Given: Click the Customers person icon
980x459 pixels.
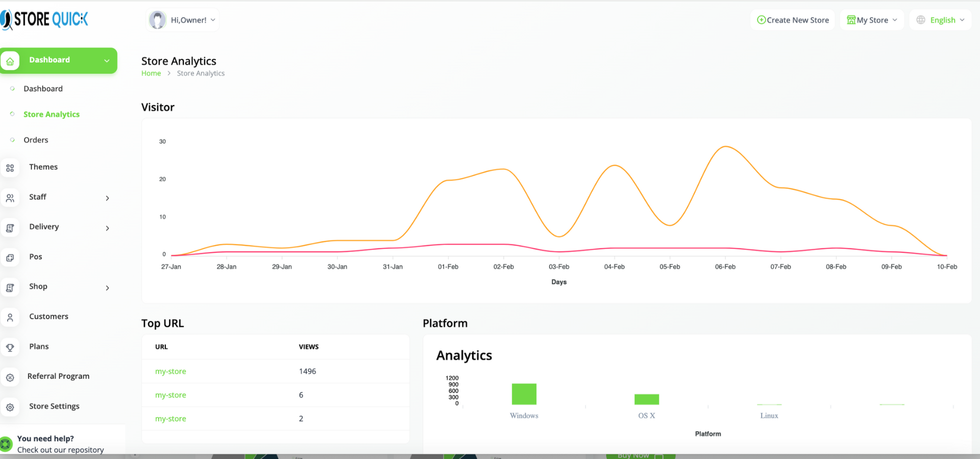Looking at the screenshot, I should (10, 317).
